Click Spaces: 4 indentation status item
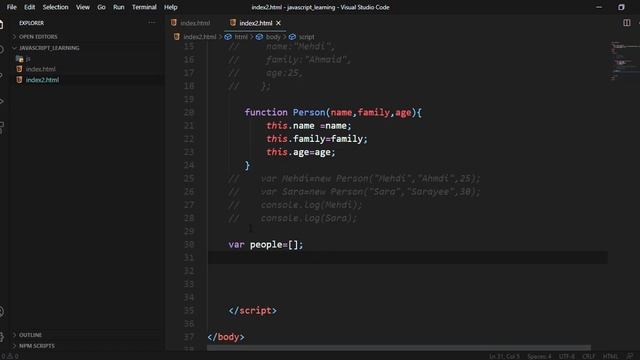The height and width of the screenshot is (360, 640). point(539,356)
